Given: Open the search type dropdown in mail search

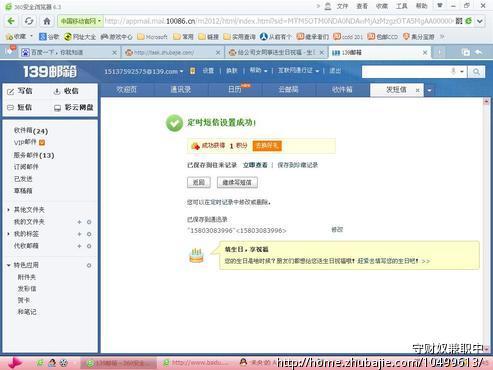Looking at the screenshot, I should (x=462, y=71).
